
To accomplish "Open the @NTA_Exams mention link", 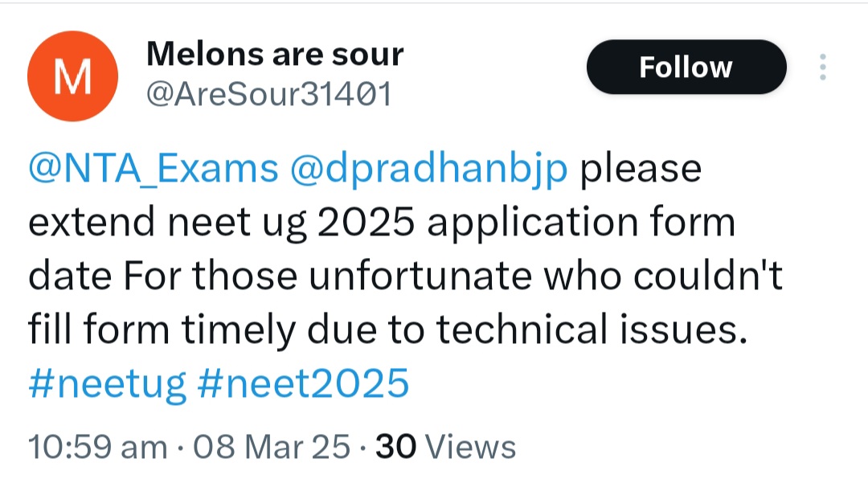I will 152,167.
